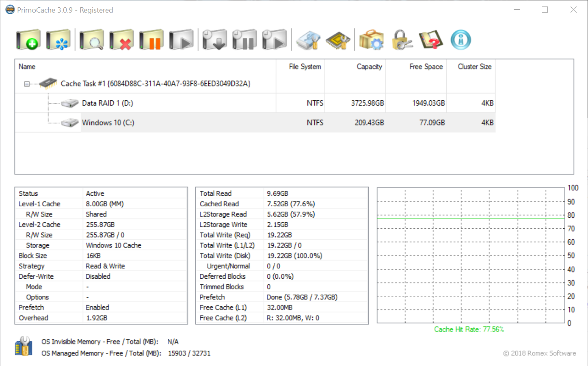
Task: Open program options box-with-gear icon
Action: (371, 40)
